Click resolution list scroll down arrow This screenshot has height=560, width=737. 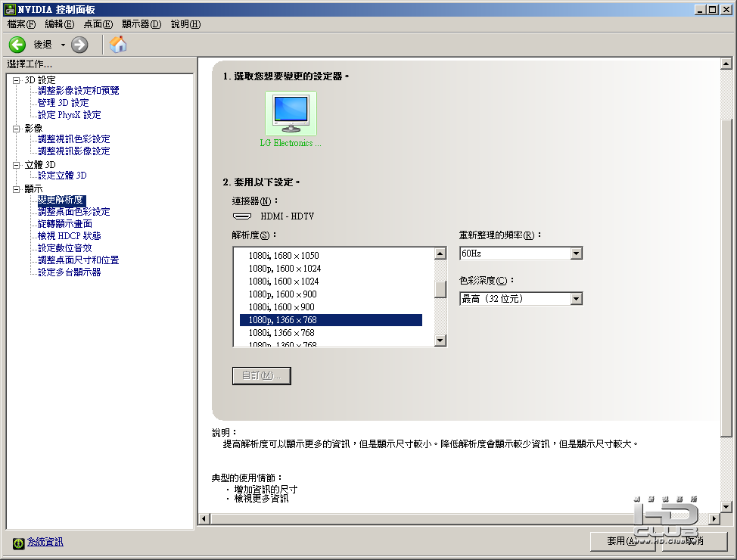[x=440, y=340]
